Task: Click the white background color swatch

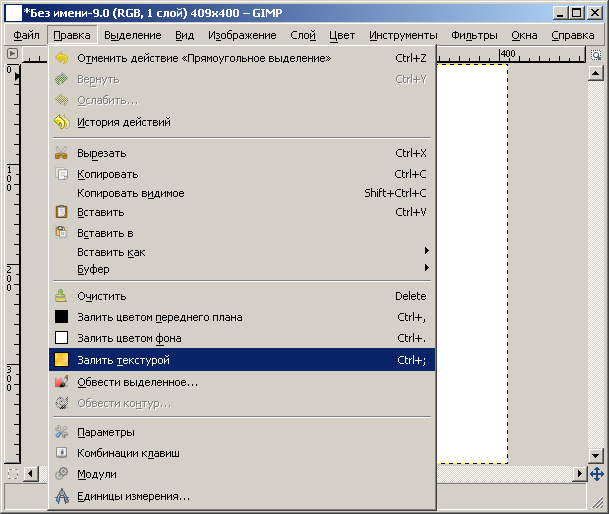Action: [x=61, y=338]
